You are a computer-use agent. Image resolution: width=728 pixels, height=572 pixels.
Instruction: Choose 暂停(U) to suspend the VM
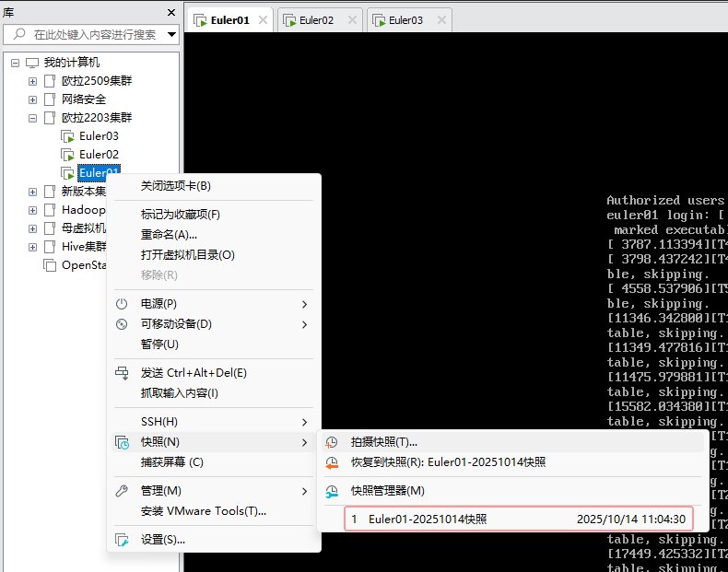click(x=214, y=344)
